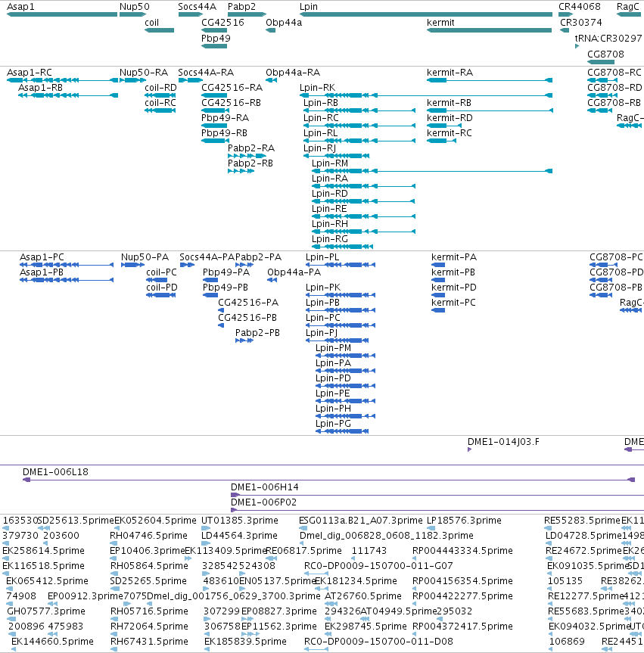Click the CG8708 gene label
The height and width of the screenshot is (653, 644).
tap(605, 54)
